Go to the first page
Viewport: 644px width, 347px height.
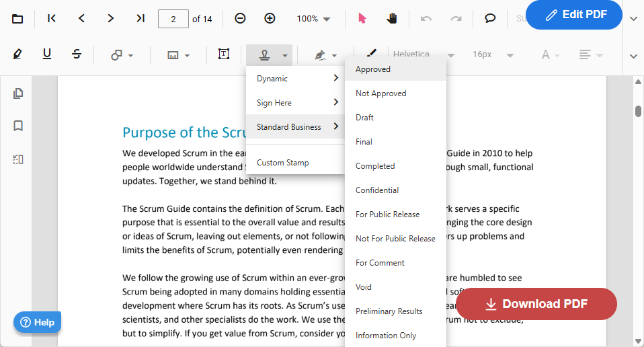point(52,19)
